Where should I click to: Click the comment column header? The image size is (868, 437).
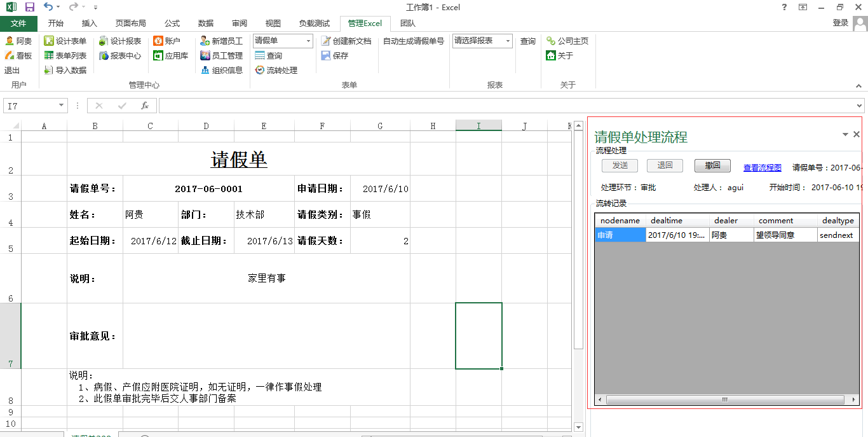click(x=785, y=221)
